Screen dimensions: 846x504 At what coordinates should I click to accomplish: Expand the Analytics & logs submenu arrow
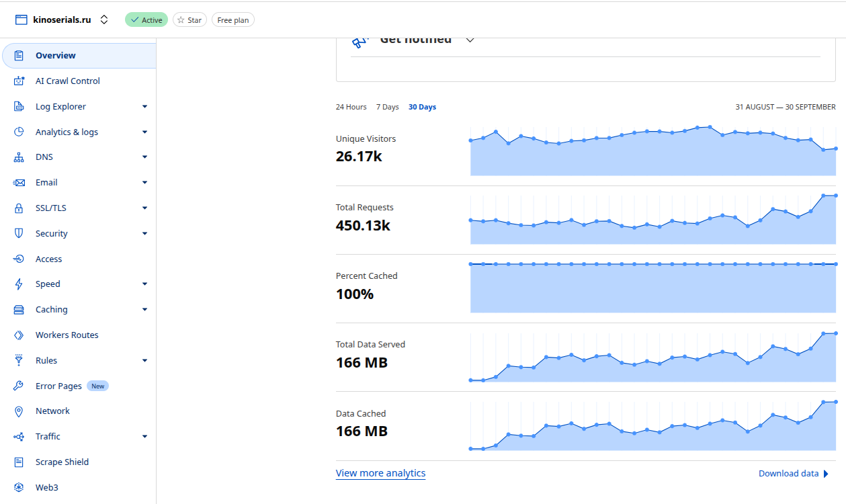click(144, 132)
